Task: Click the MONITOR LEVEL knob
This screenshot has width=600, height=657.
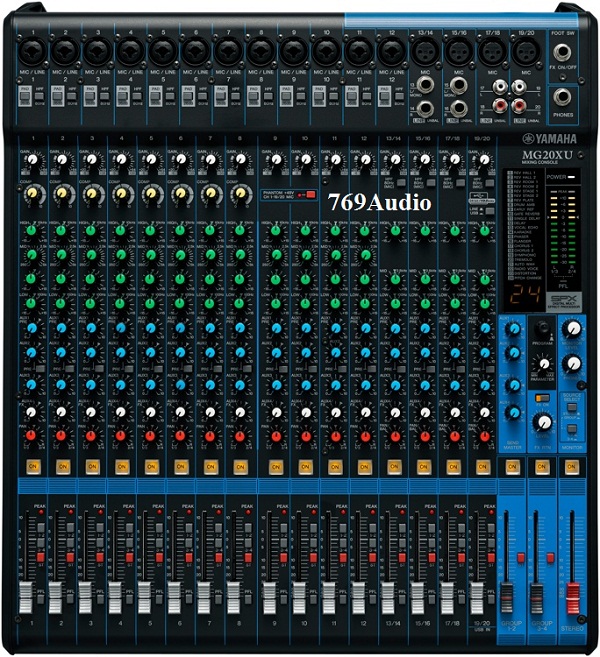Action: click(x=573, y=329)
